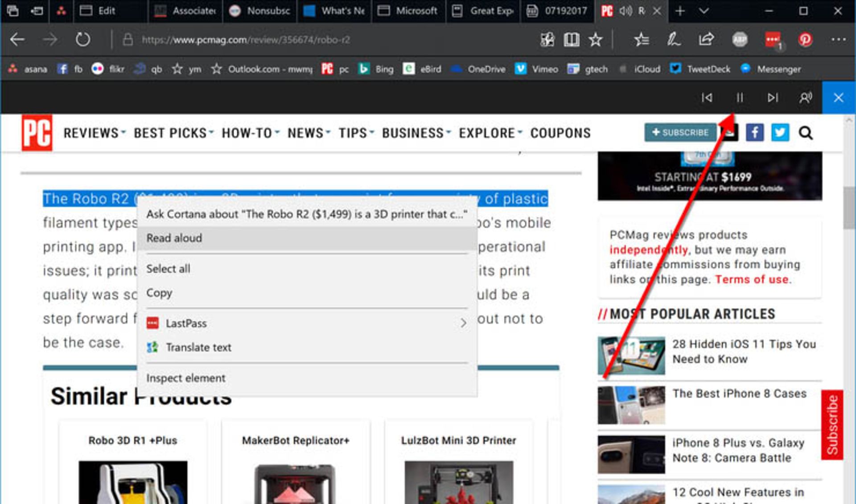The image size is (856, 504).
Task: Switch to the Great Exp tab
Action: [483, 11]
